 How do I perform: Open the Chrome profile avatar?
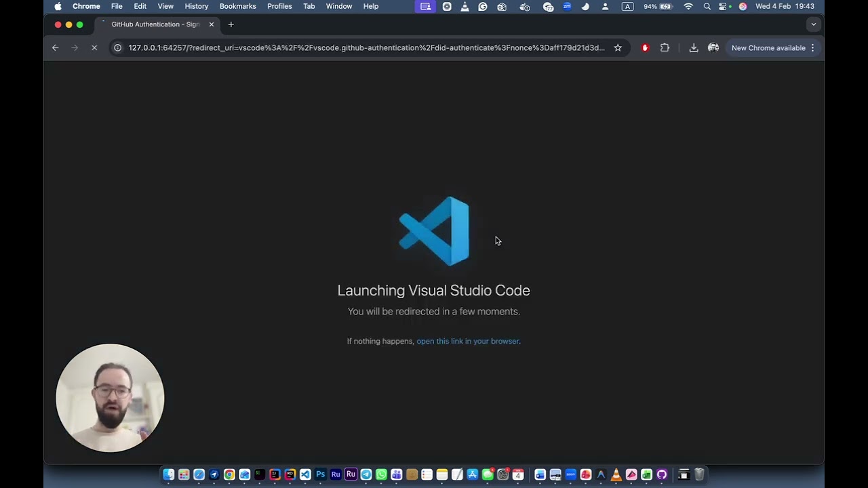[713, 48]
